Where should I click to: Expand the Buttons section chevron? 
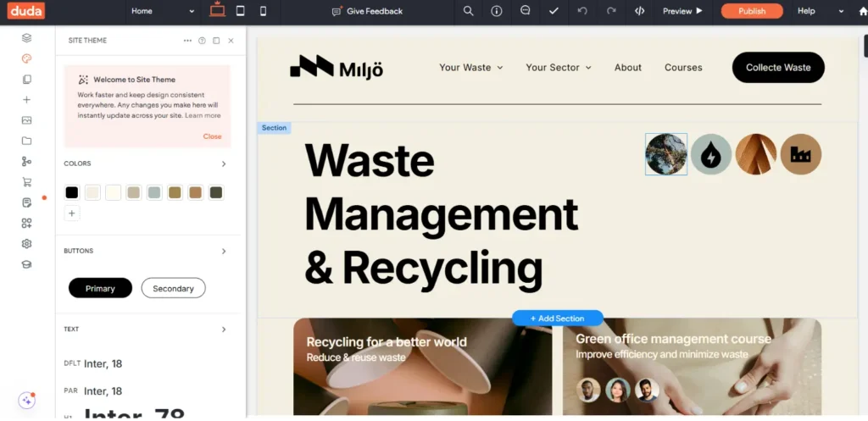tap(224, 251)
